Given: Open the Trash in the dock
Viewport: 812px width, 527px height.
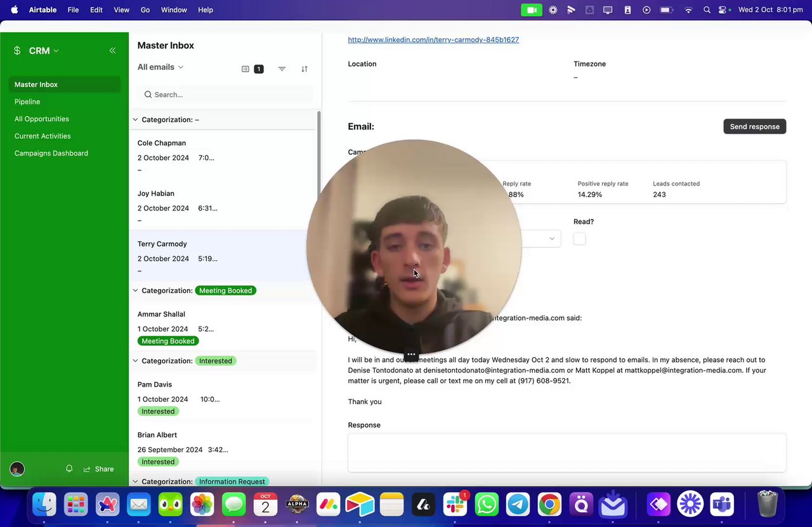Looking at the screenshot, I should [x=768, y=505].
